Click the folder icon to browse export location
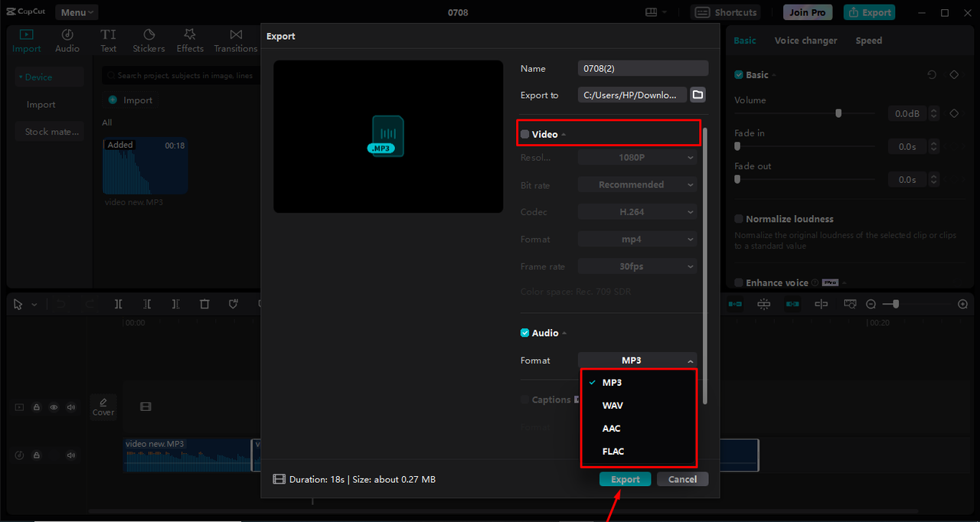 (697, 95)
